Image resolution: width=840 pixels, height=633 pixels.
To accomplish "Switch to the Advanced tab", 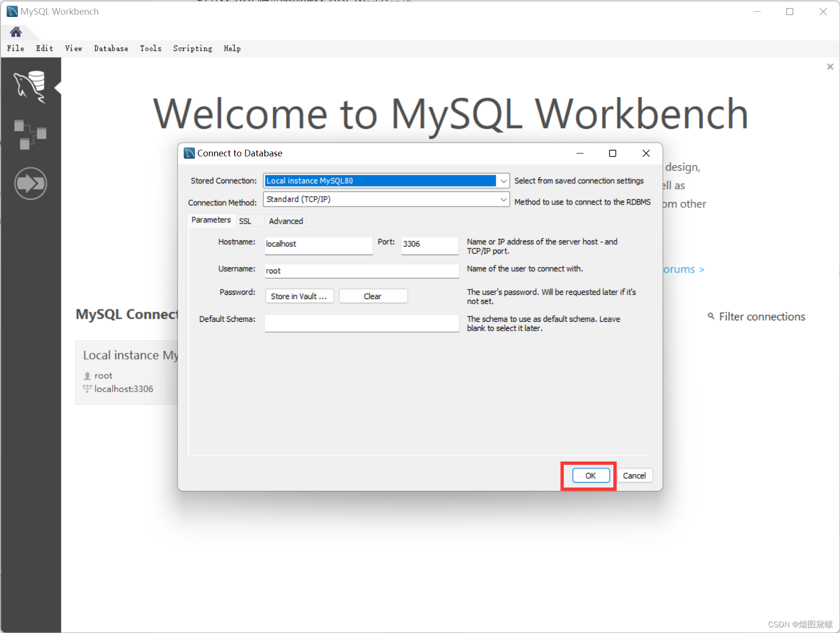I will (286, 221).
